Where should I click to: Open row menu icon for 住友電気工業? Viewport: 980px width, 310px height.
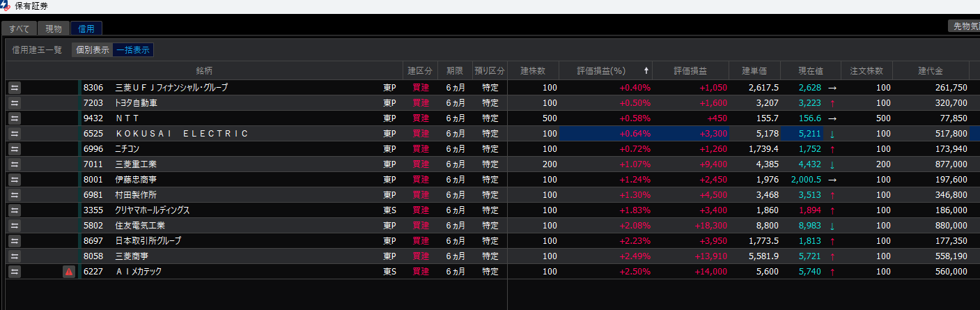tap(15, 226)
